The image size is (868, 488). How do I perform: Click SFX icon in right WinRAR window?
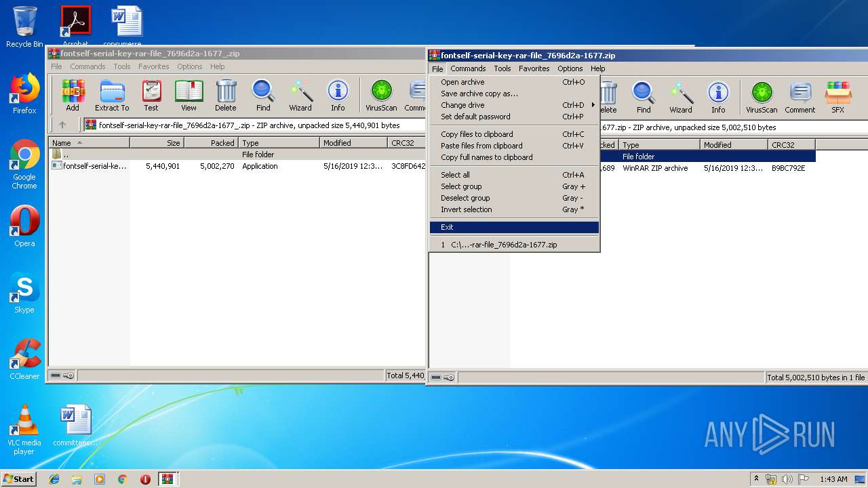tap(838, 98)
